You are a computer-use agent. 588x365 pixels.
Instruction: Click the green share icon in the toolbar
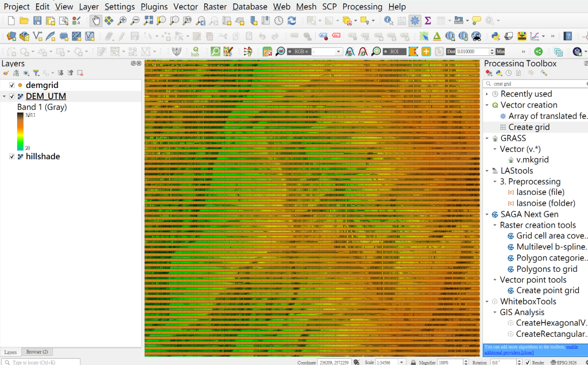538,52
